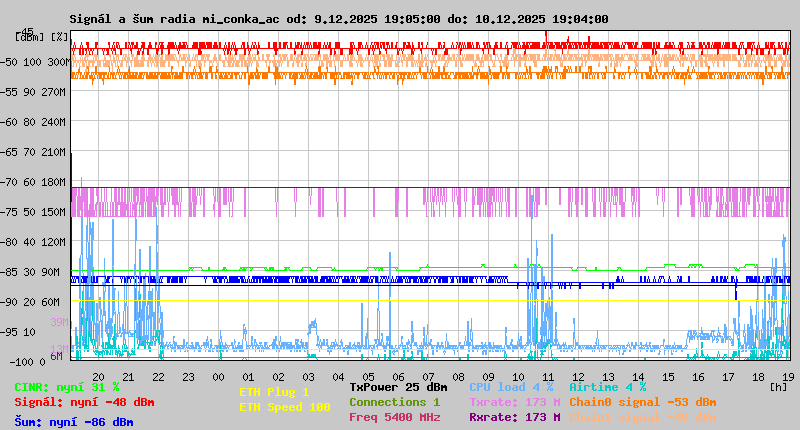
Task: Click the '-80 40 120M' y-axis label
Action: [33, 242]
